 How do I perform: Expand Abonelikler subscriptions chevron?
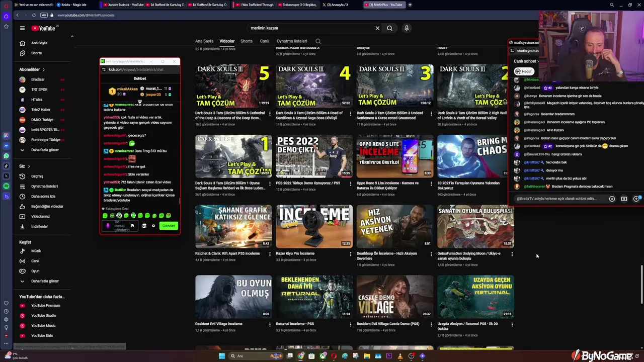[44, 69]
